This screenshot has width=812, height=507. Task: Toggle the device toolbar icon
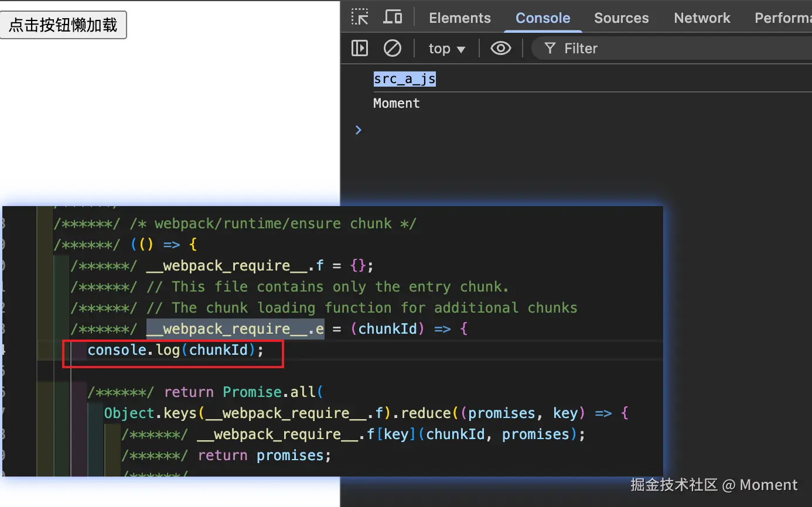pyautogui.click(x=393, y=17)
